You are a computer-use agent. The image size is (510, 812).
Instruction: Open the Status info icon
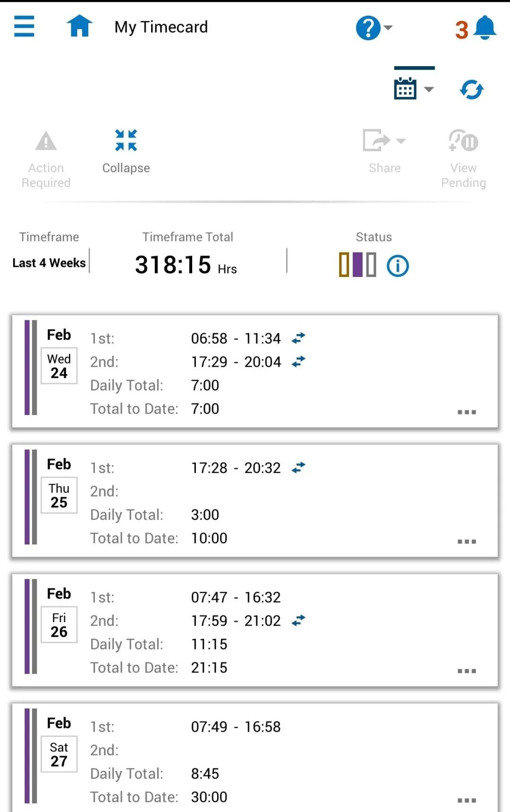coord(398,266)
